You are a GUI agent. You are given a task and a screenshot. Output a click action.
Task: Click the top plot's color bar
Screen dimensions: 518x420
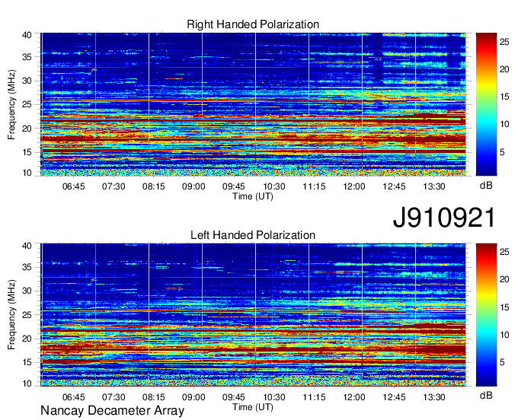[x=486, y=104]
